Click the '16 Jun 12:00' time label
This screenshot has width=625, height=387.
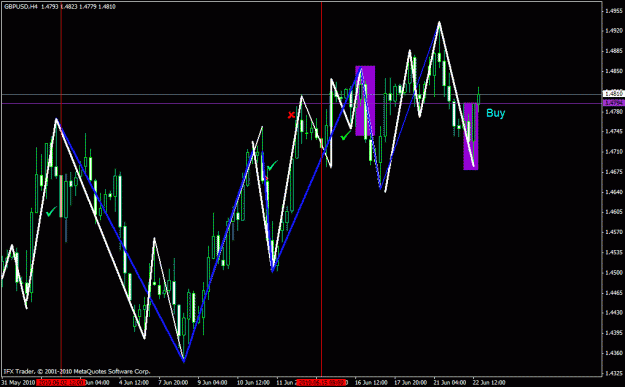pos(371,383)
